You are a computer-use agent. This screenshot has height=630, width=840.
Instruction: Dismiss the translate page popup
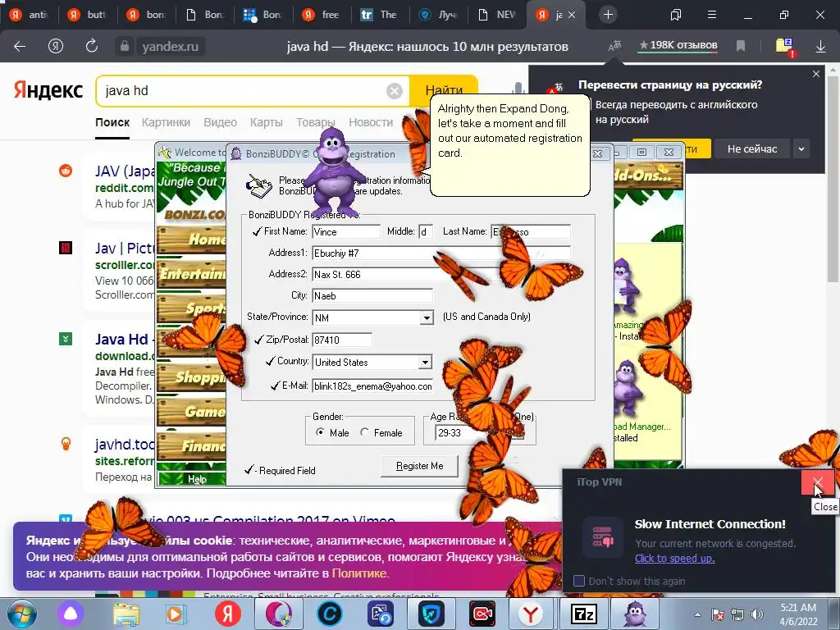coord(816,74)
